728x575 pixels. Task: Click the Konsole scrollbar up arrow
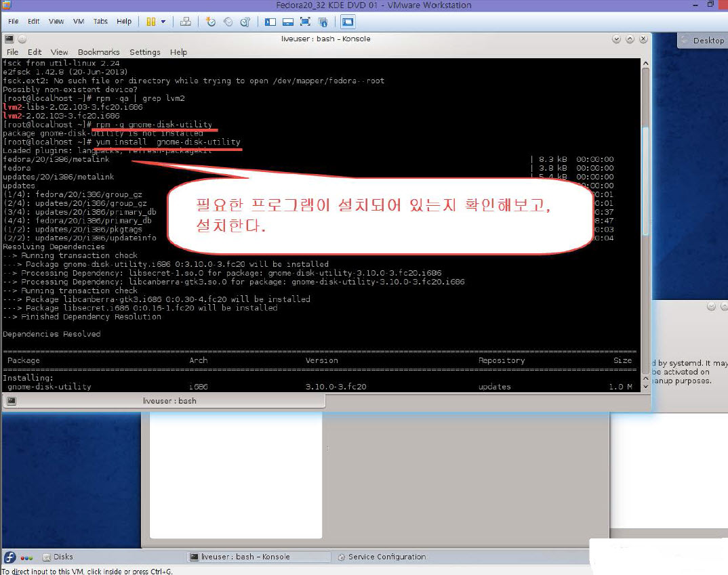(x=645, y=64)
